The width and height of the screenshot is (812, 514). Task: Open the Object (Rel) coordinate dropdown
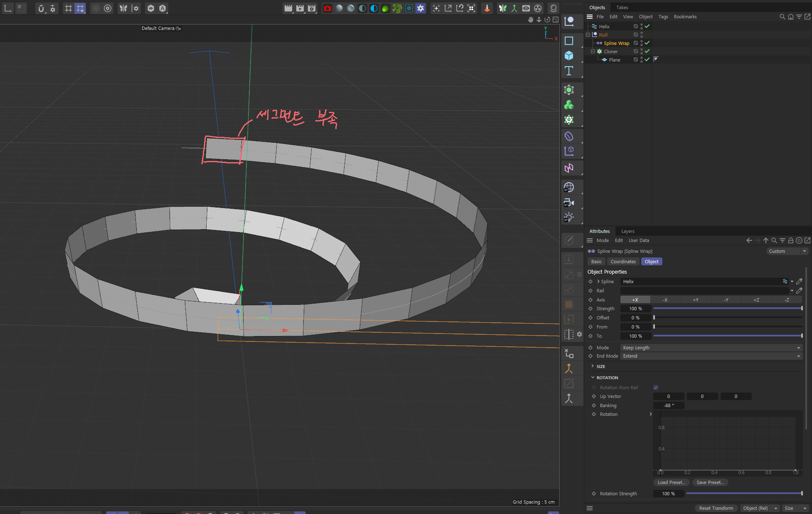tap(760, 508)
